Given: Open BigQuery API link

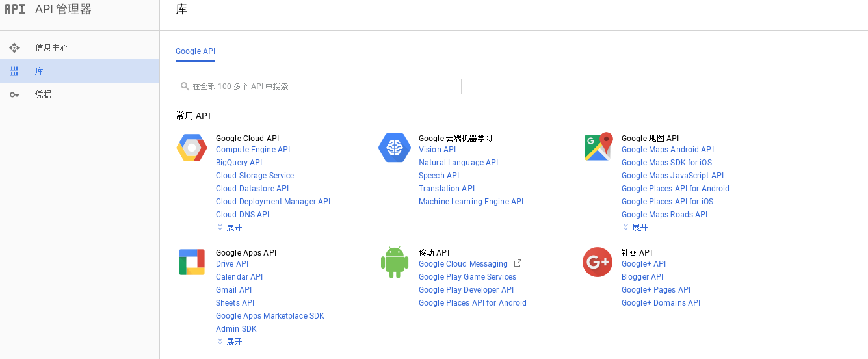Looking at the screenshot, I should click(239, 163).
